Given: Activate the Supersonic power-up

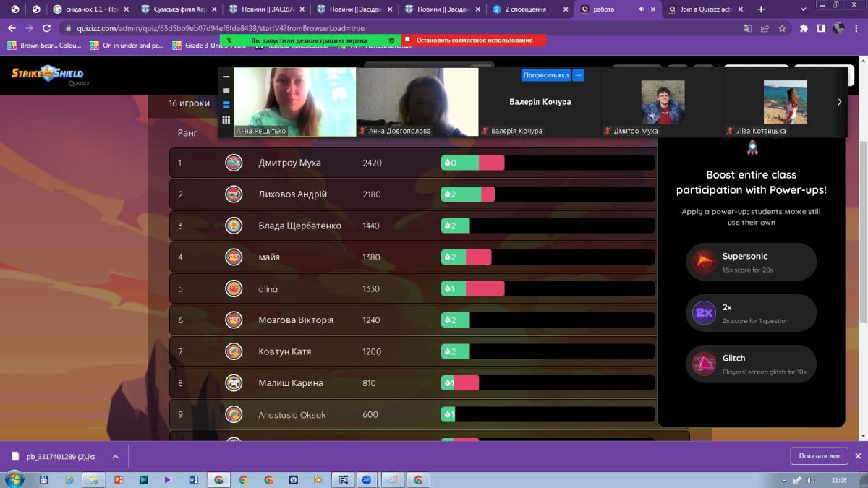Looking at the screenshot, I should click(x=751, y=262).
